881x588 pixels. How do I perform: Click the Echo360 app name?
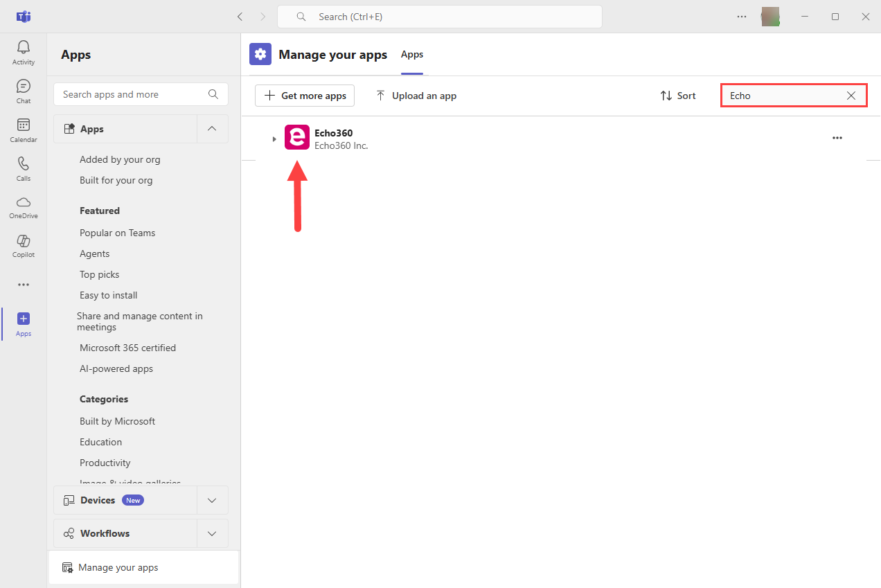334,133
